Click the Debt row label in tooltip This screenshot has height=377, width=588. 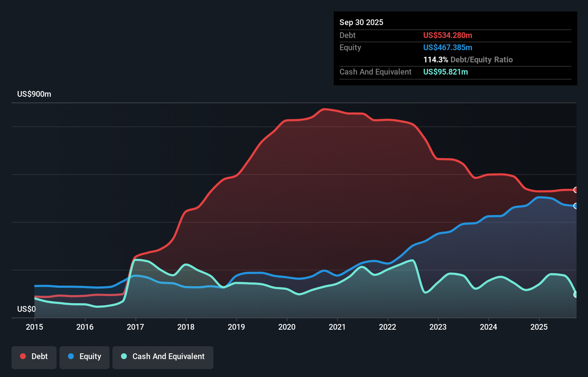(347, 35)
